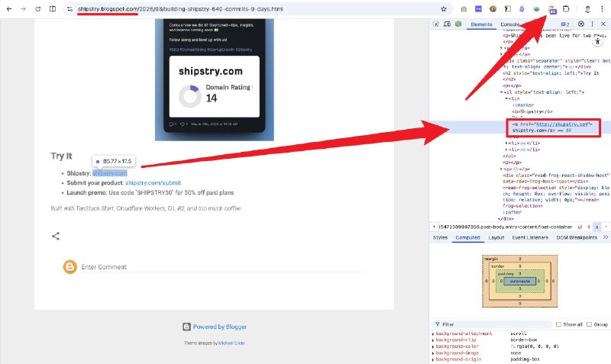Switch to the Console tab
This screenshot has width=611, height=364.
click(x=510, y=24)
